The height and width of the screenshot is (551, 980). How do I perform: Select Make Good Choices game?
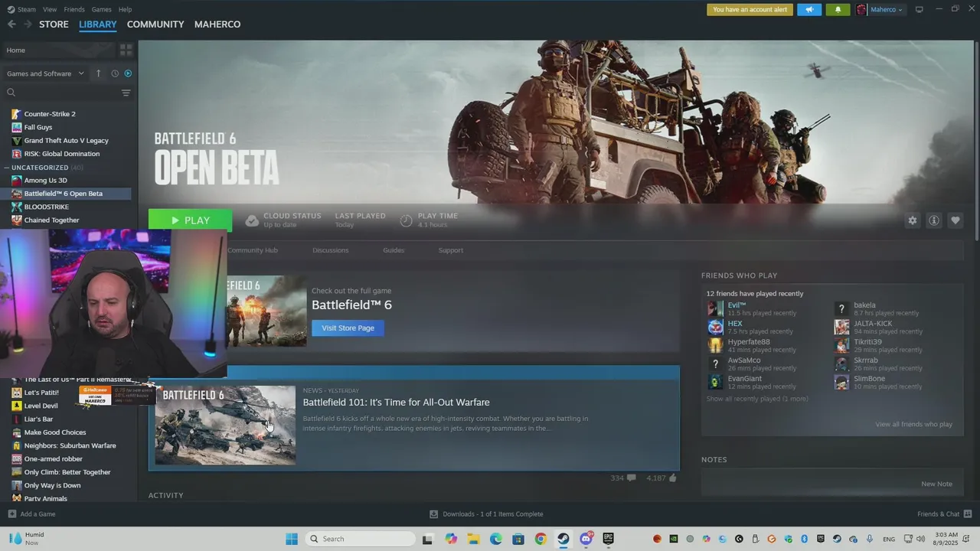[x=55, y=432]
